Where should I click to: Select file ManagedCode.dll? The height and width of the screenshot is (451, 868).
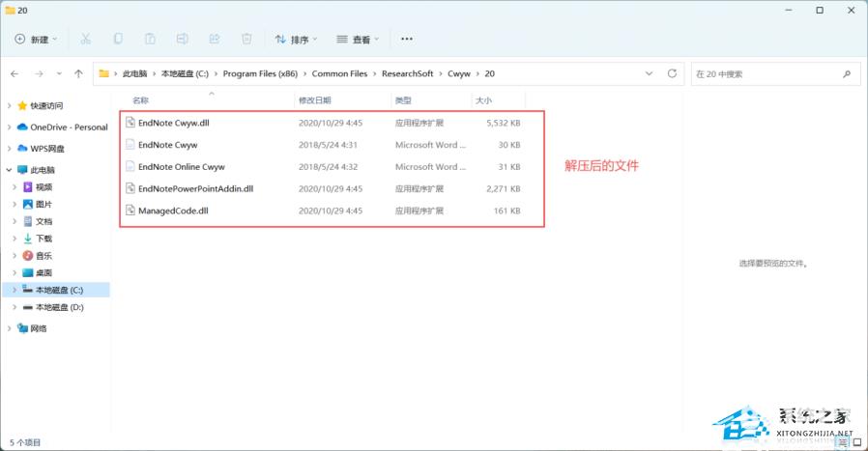click(x=173, y=211)
